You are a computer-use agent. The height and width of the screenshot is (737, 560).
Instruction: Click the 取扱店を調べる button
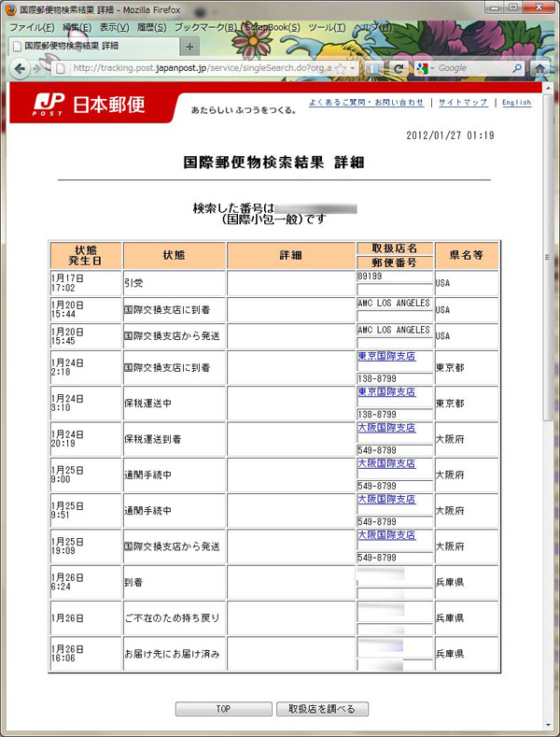click(322, 709)
